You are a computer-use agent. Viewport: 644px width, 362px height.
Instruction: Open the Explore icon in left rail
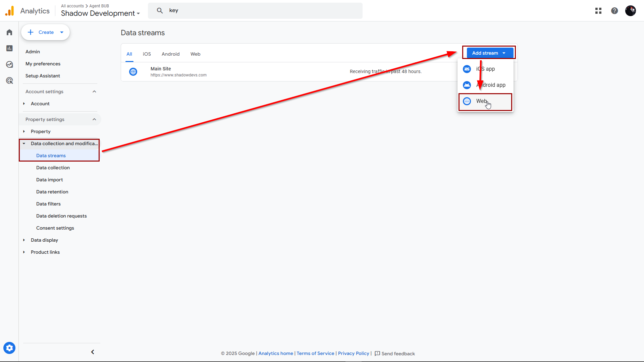[x=9, y=64]
